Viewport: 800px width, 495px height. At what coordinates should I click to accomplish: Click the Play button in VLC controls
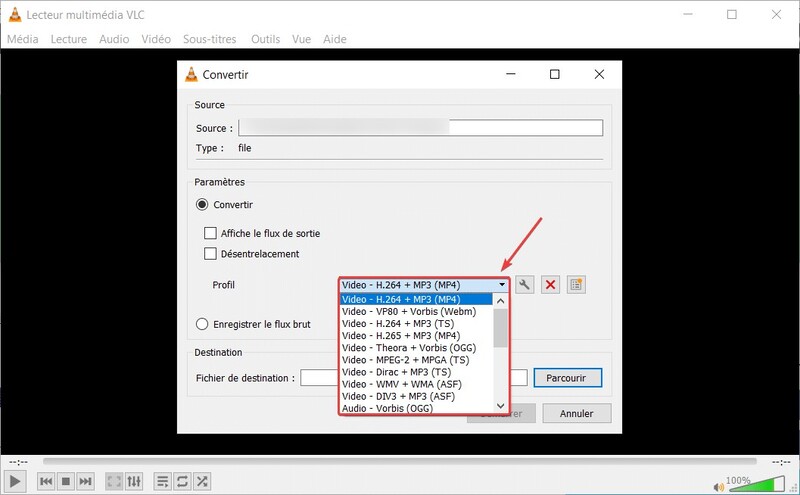point(15,481)
